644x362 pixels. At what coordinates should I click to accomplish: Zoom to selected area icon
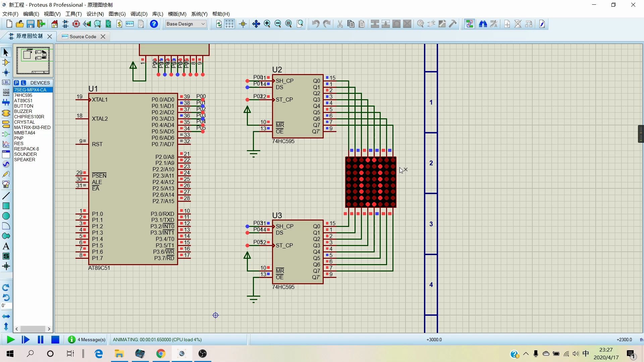(300, 24)
